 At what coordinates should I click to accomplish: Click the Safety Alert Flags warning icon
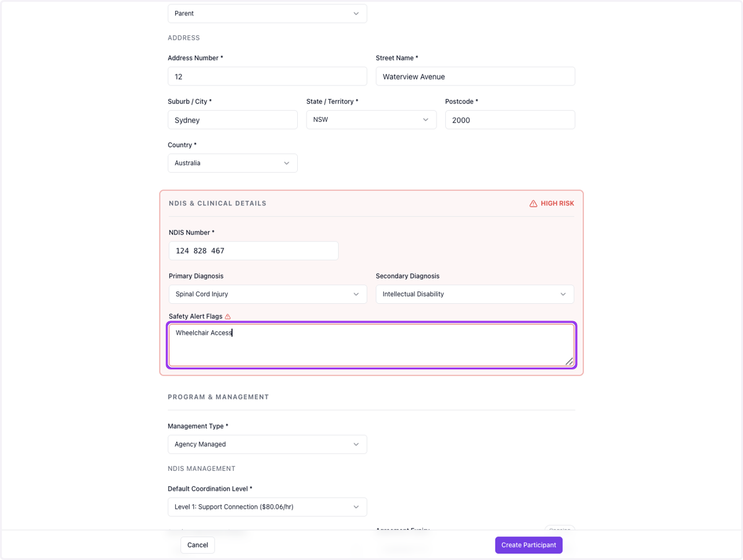pyautogui.click(x=228, y=317)
